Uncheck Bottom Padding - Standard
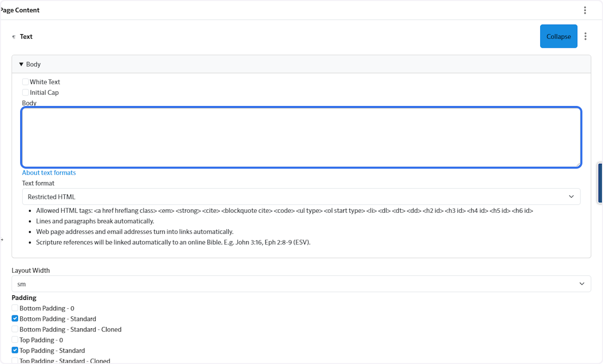Viewport: 603px width, 364px height. pos(15,319)
